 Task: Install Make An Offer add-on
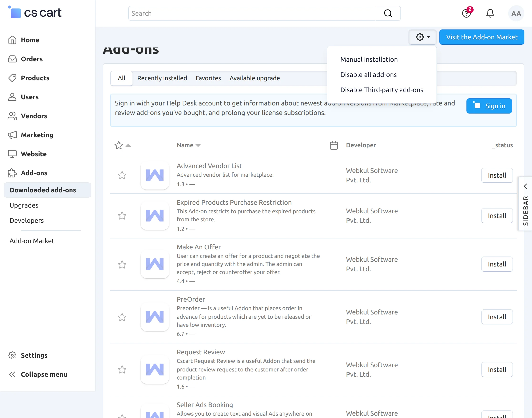point(497,264)
